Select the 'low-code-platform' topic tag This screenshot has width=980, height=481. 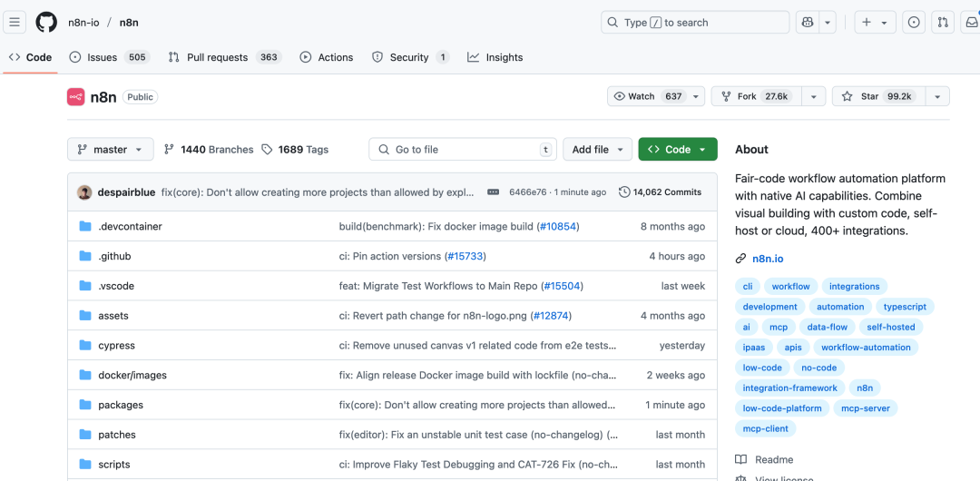tap(782, 407)
